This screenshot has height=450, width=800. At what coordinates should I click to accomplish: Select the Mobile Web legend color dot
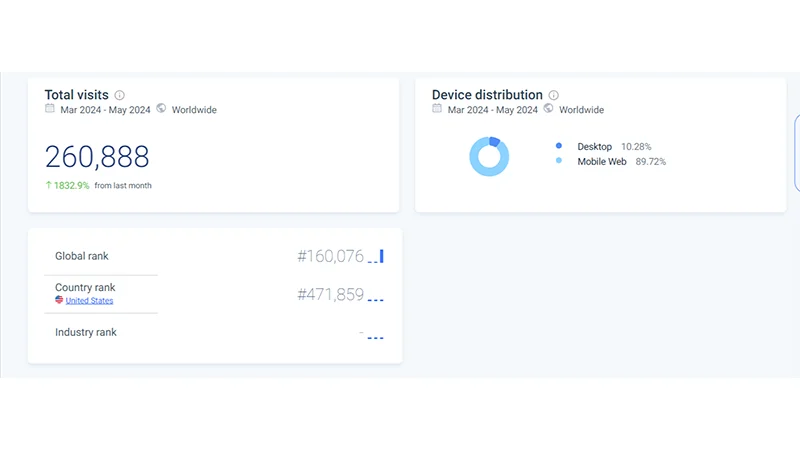tap(559, 161)
